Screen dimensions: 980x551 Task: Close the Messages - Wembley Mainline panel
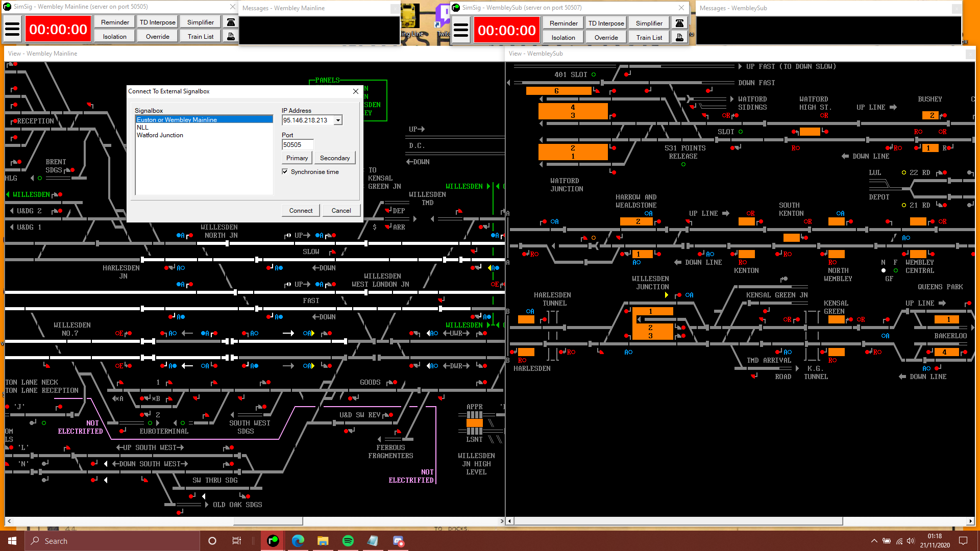tap(395, 8)
